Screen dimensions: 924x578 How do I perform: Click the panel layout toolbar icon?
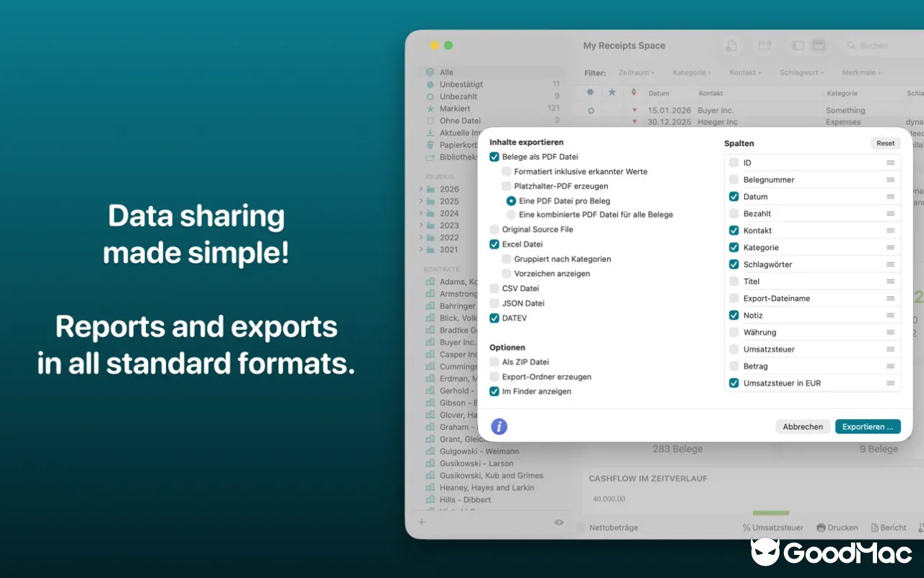pos(819,46)
